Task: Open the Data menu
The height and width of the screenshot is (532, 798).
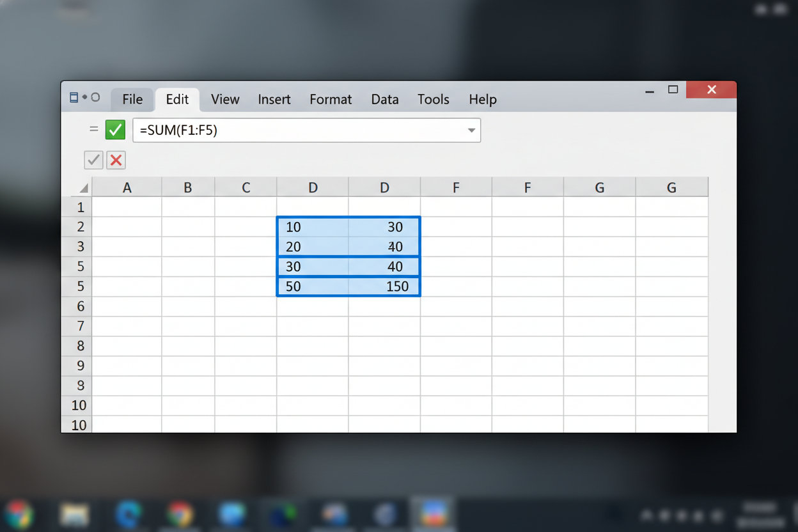Action: point(384,100)
